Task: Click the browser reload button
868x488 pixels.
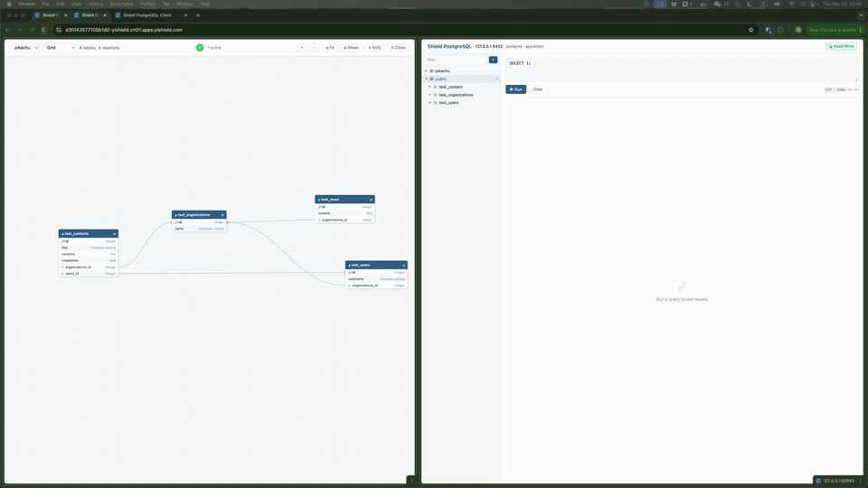Action: point(32,30)
